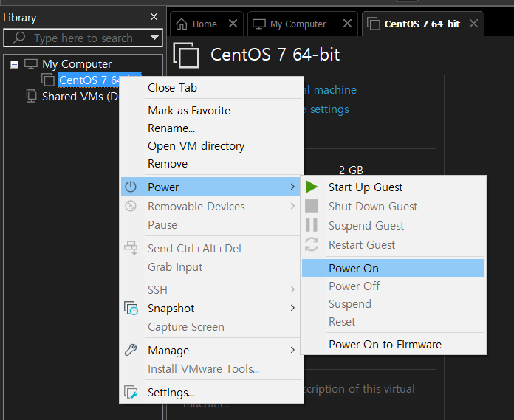The image size is (514, 420).
Task: Select Shared VMs in Library tree
Action: coord(80,96)
